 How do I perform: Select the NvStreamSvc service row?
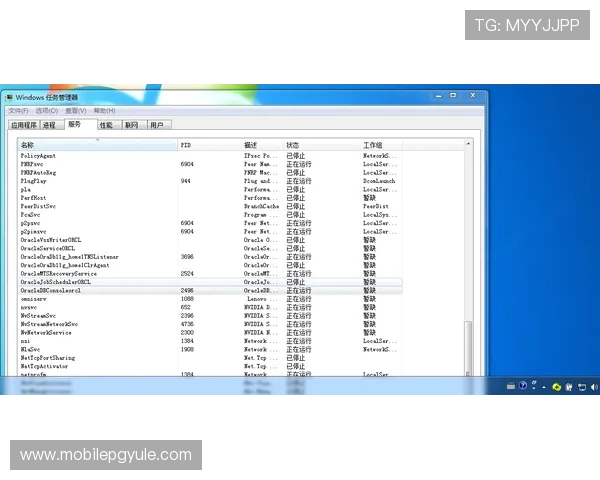coord(210,316)
